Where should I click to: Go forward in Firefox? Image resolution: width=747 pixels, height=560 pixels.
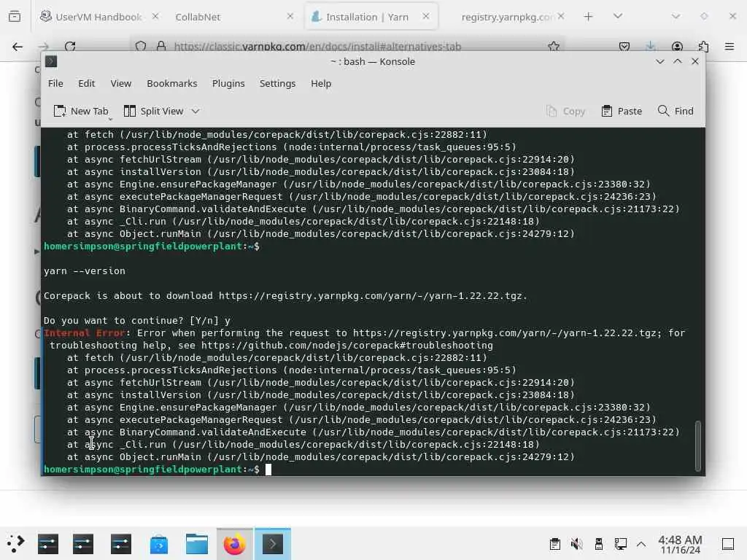[x=44, y=46]
